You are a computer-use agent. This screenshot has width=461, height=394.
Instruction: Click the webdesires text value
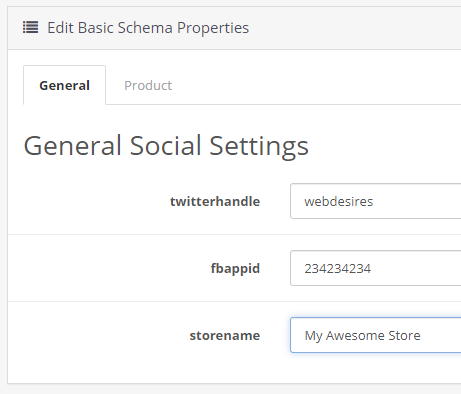pos(338,201)
